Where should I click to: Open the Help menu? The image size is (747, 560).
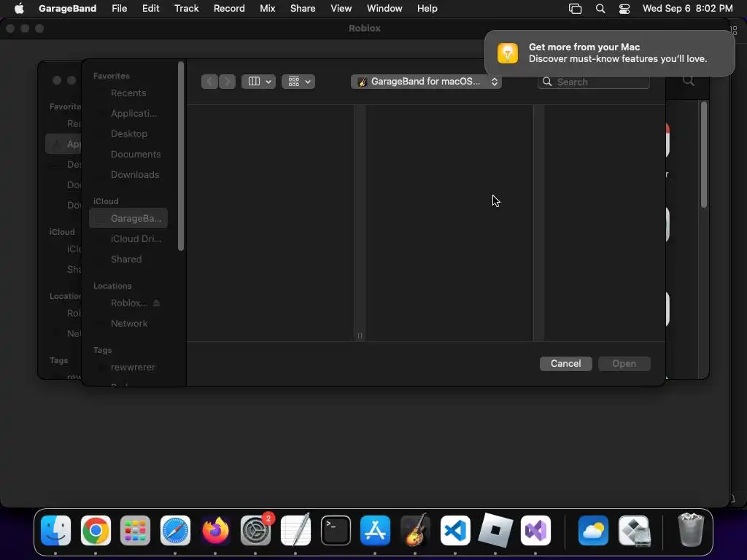[x=427, y=8]
